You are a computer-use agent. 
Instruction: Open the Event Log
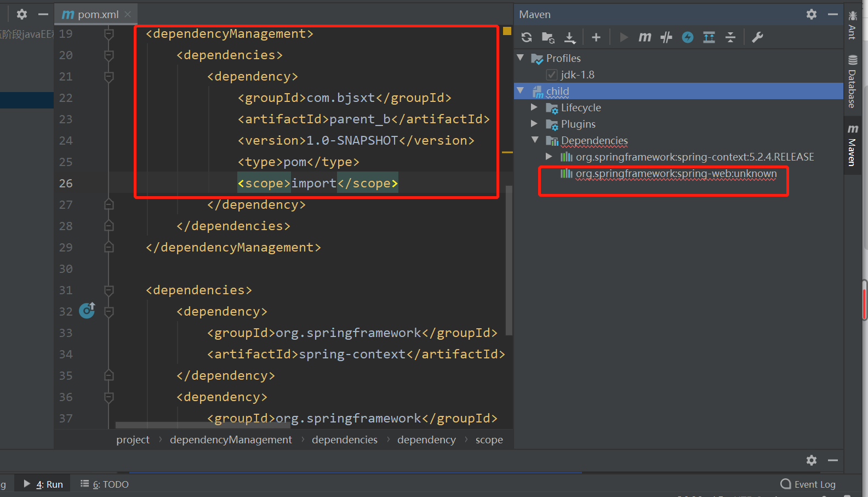808,484
